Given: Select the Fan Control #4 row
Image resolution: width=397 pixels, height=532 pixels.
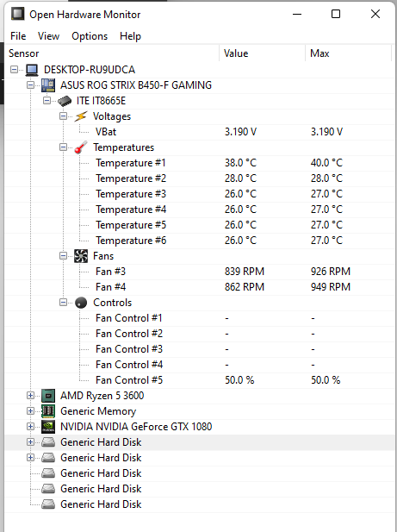Looking at the screenshot, I should pos(198,365).
